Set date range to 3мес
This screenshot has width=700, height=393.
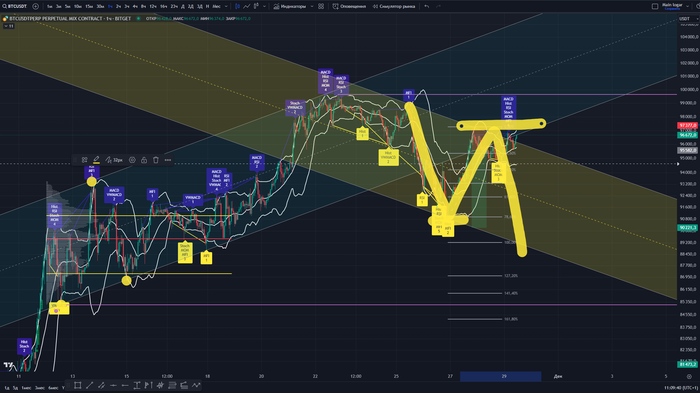pos(40,388)
